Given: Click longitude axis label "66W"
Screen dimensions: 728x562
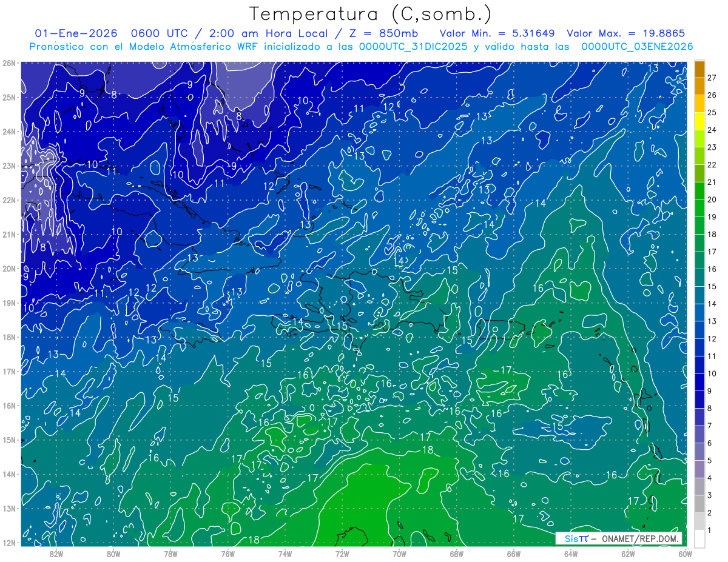Looking at the screenshot, I should [x=514, y=554].
